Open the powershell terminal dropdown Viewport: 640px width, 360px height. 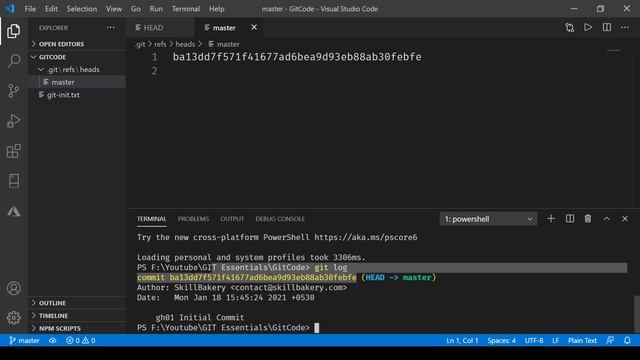pyautogui.click(x=488, y=219)
